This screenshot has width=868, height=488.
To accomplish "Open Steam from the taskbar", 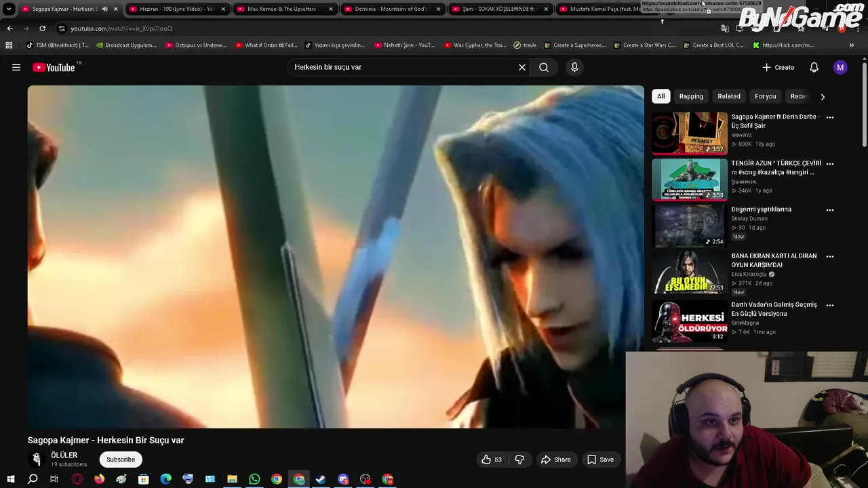I will coord(321,480).
